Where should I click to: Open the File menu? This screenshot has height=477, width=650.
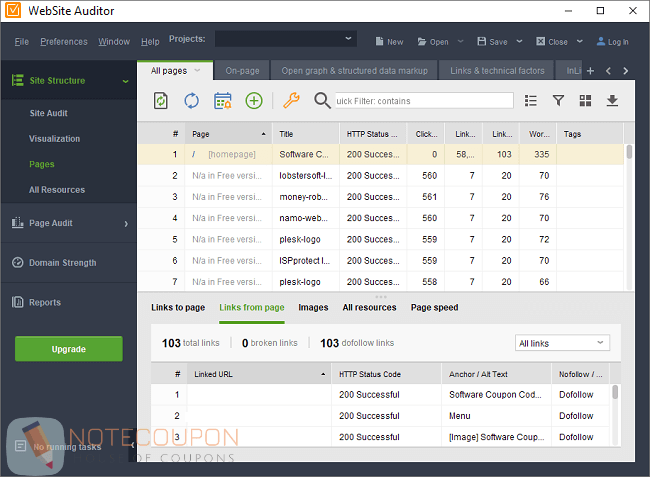point(22,42)
